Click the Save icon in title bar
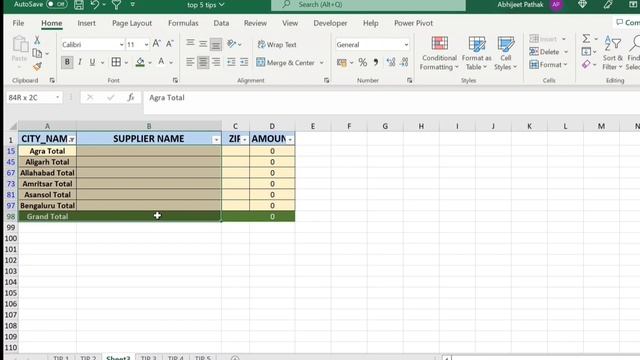Image resolution: width=640 pixels, height=360 pixels. [x=79, y=4]
